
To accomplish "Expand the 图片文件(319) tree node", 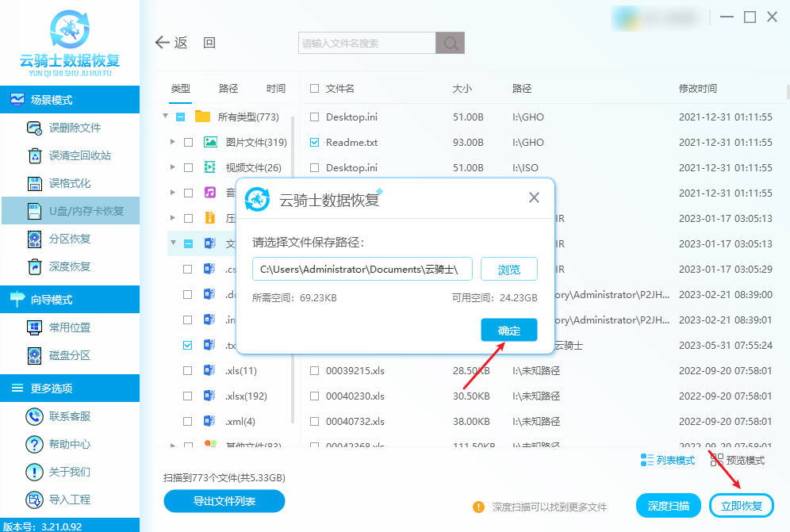I will point(172,143).
